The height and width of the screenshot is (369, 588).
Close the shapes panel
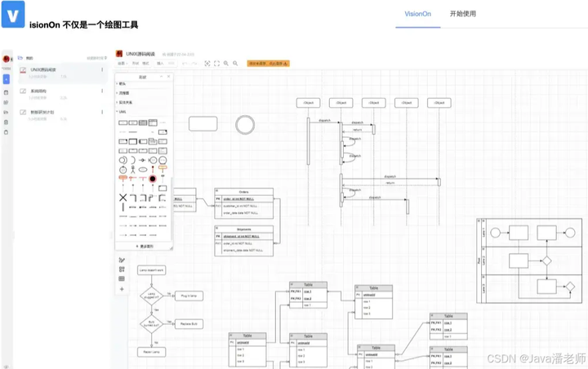(x=168, y=77)
